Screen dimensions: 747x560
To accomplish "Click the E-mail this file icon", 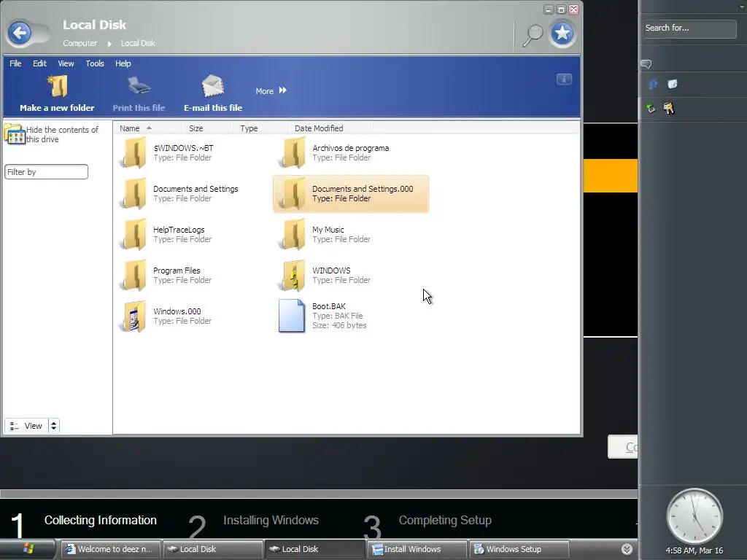I will point(212,86).
